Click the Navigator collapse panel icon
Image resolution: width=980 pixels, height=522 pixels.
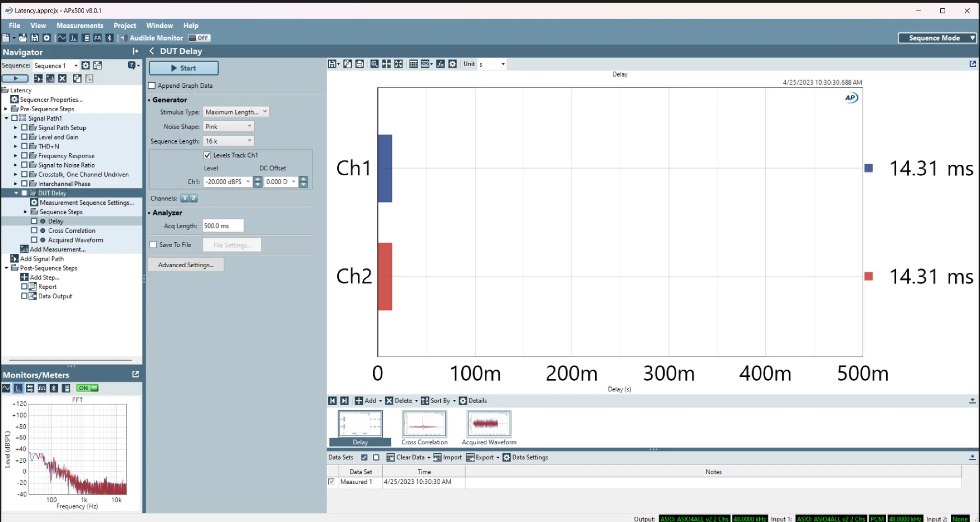pyautogui.click(x=135, y=51)
